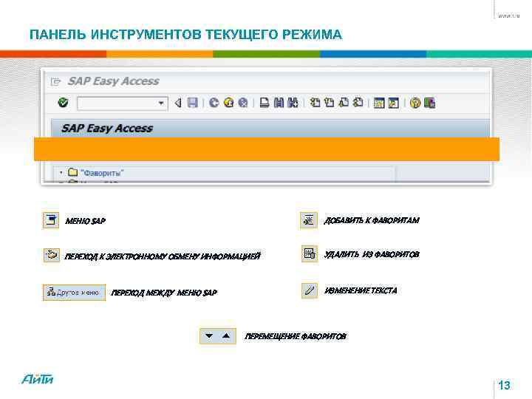This screenshot has height=399, width=532.
Task: Click the "УДАЛИТЬ ИЗ ФАВОРИТОВ" label
Action: tap(372, 254)
